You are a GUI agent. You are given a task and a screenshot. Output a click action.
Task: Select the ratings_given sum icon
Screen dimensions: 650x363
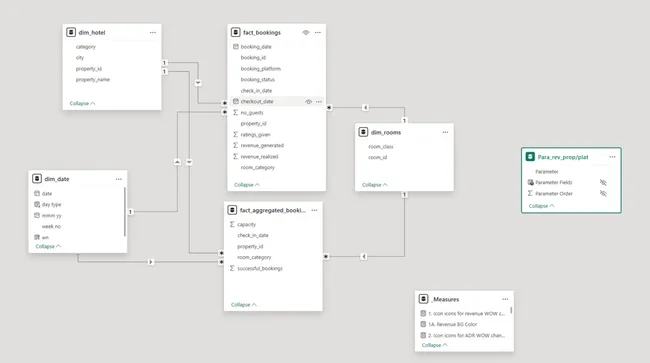(x=235, y=134)
